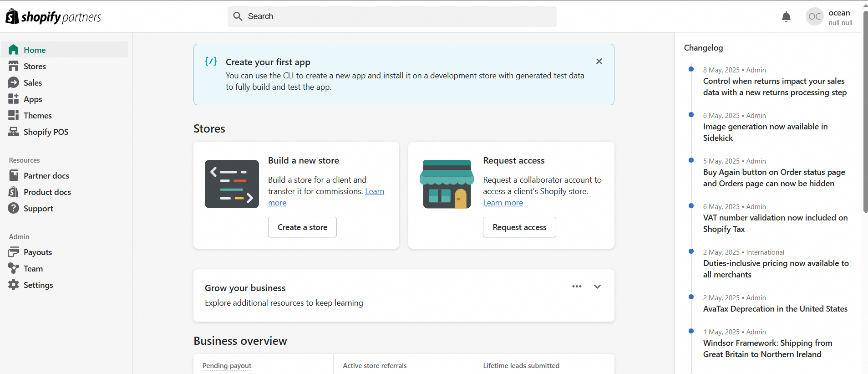Click the Shopify POS icon

14,132
